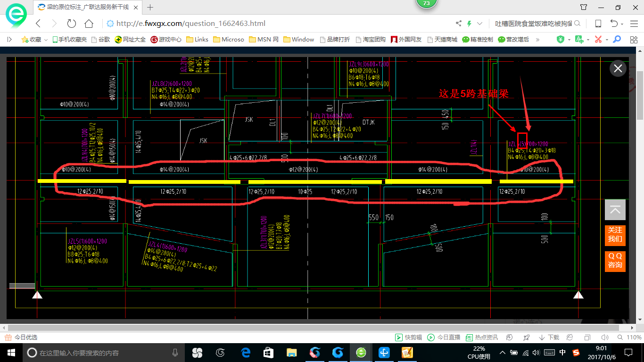Click the blue key password icon
Image resolution: width=644 pixels, height=362 pixels.
click(617, 40)
